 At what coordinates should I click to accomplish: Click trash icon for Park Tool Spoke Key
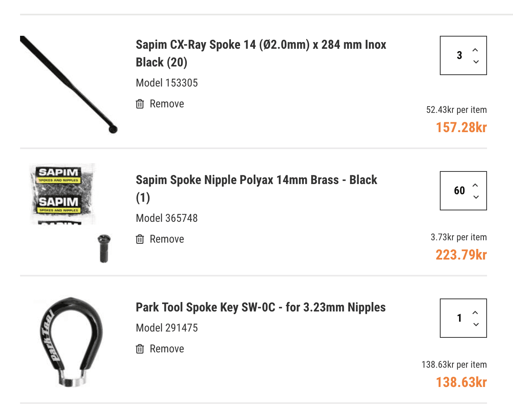coord(140,349)
